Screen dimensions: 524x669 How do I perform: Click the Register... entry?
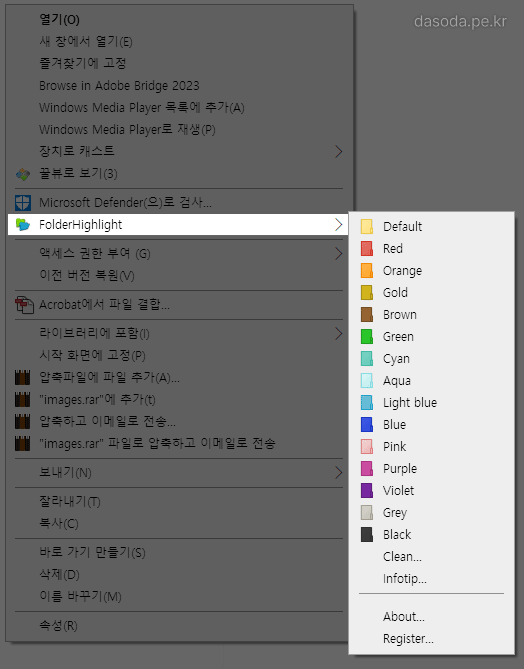(x=408, y=639)
